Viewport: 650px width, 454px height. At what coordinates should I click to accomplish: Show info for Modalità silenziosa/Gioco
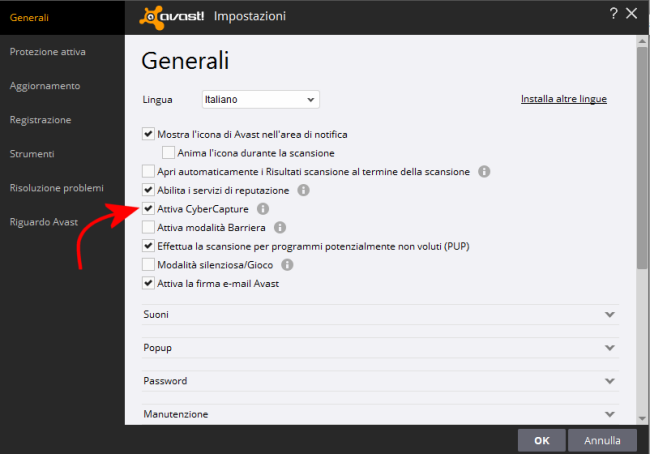click(287, 265)
